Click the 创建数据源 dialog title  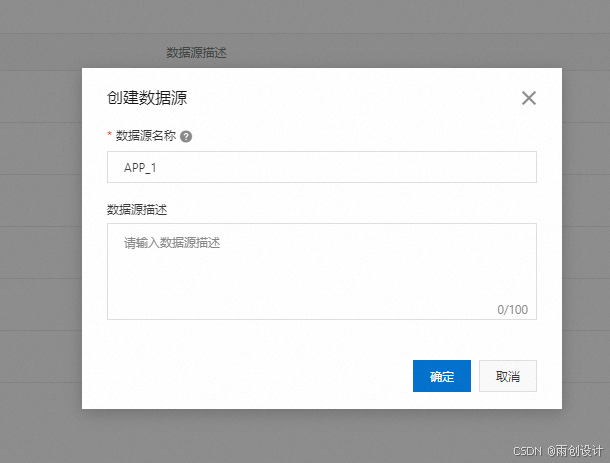point(147,98)
